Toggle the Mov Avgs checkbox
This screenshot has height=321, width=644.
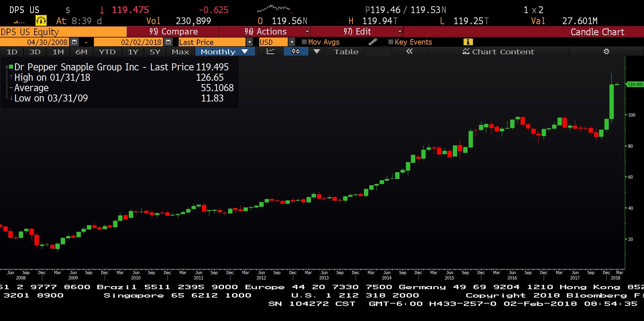pyautogui.click(x=304, y=42)
